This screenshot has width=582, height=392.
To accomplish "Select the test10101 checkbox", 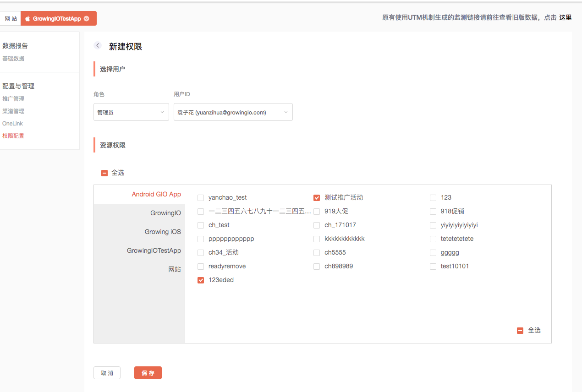I will click(x=433, y=267).
